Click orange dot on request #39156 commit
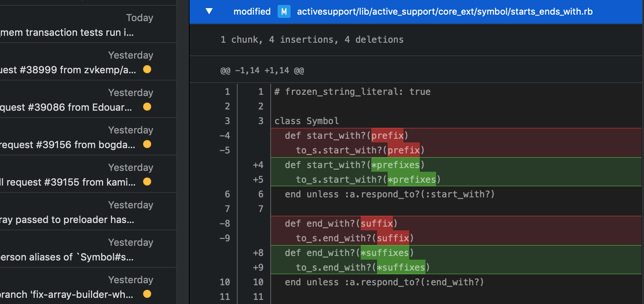The image size is (644, 304). (147, 144)
